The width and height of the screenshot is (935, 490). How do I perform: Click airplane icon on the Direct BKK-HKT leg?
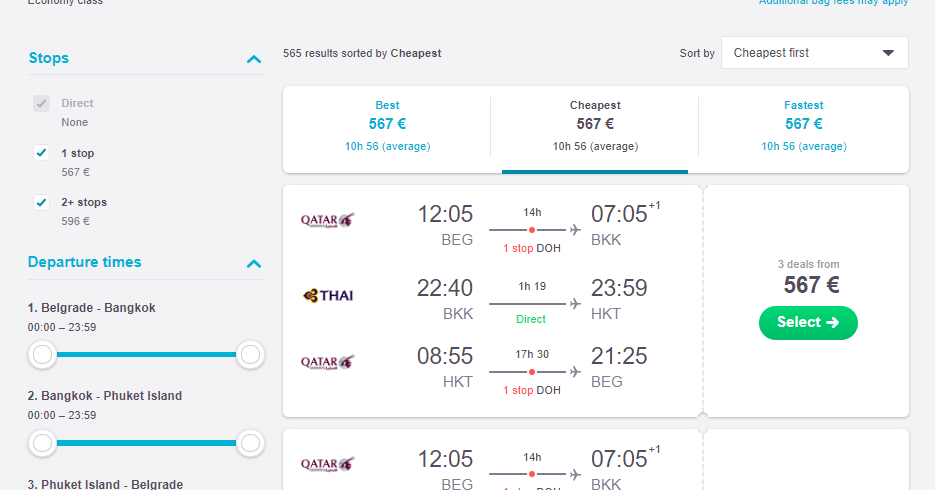pos(575,303)
